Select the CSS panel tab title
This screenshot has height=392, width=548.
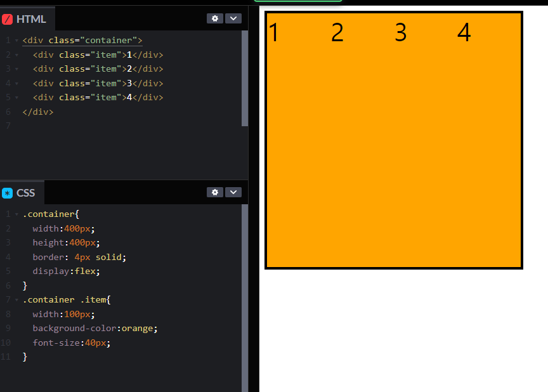tap(25, 193)
